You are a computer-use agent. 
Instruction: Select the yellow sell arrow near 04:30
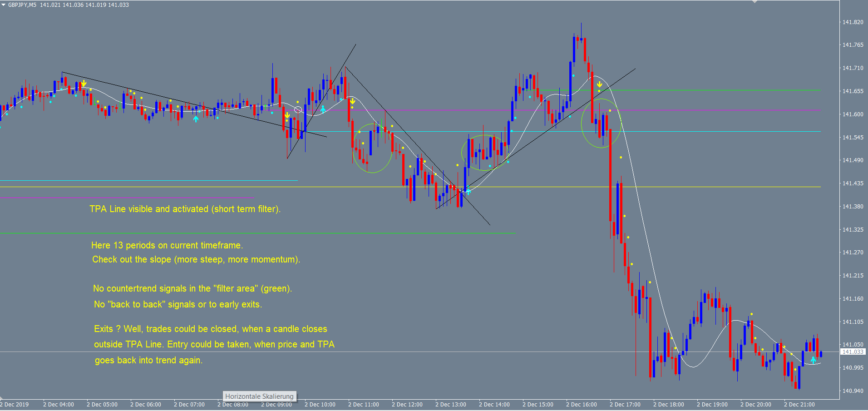[x=84, y=84]
